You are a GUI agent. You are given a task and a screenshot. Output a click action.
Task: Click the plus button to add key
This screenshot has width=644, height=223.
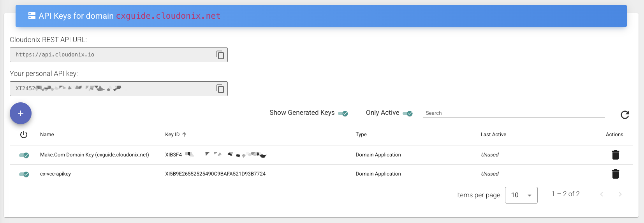click(x=21, y=113)
